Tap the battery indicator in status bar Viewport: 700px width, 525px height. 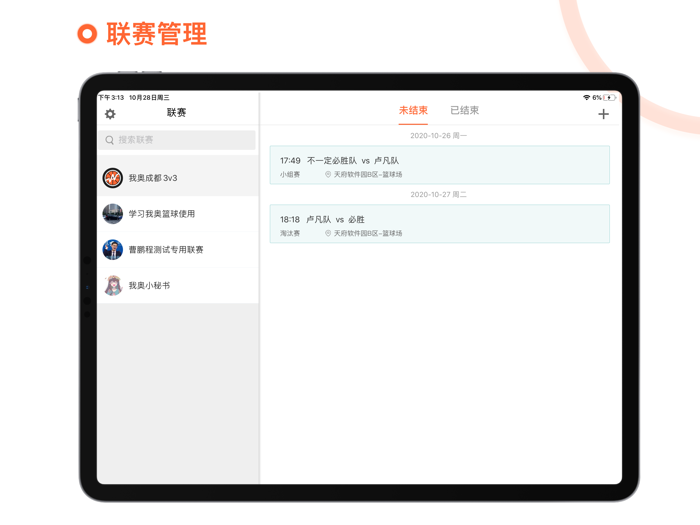click(x=609, y=97)
